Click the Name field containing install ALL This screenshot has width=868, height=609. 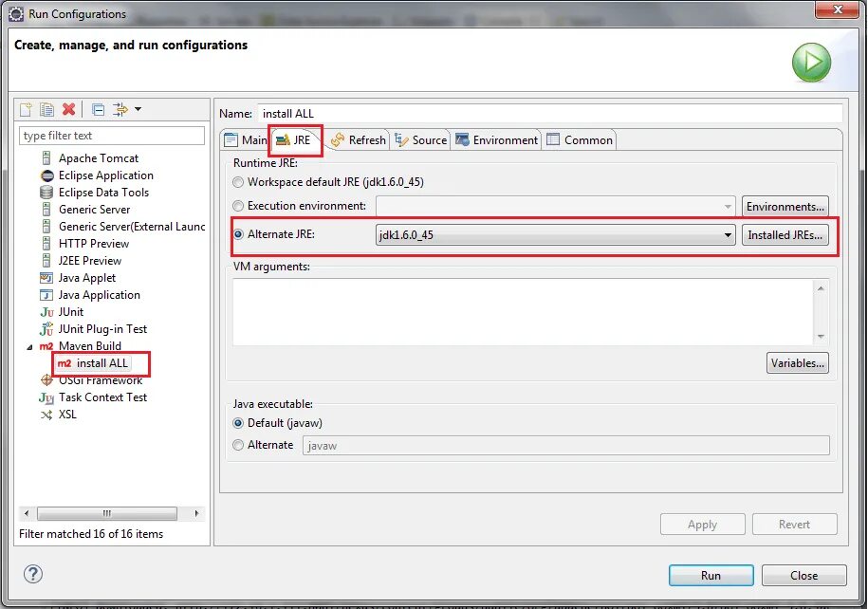(x=549, y=114)
